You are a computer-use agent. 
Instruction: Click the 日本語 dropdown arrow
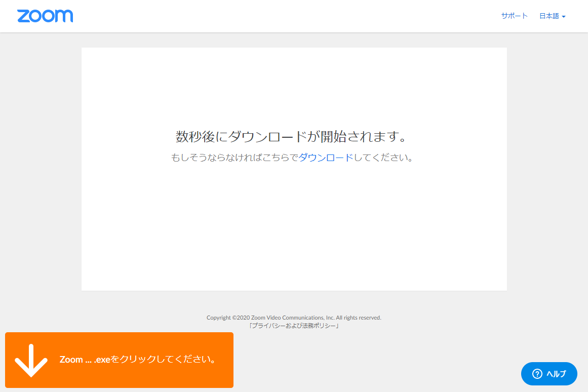(564, 16)
